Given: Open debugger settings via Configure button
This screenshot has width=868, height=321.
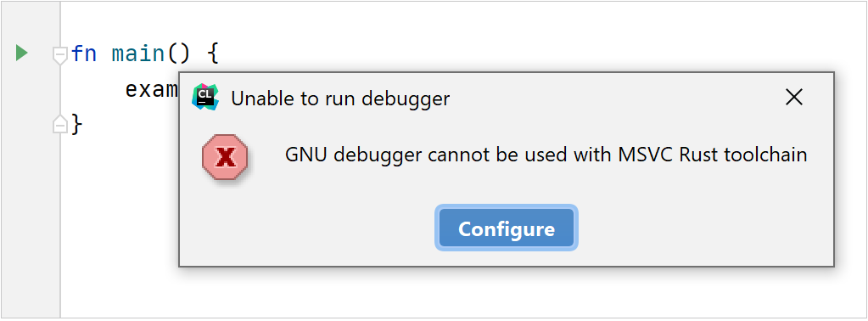Looking at the screenshot, I should click(x=507, y=228).
